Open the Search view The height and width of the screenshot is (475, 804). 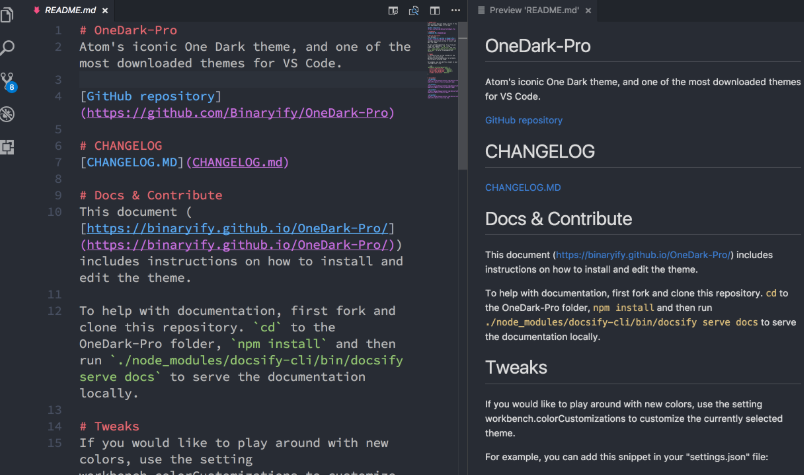tap(7, 48)
